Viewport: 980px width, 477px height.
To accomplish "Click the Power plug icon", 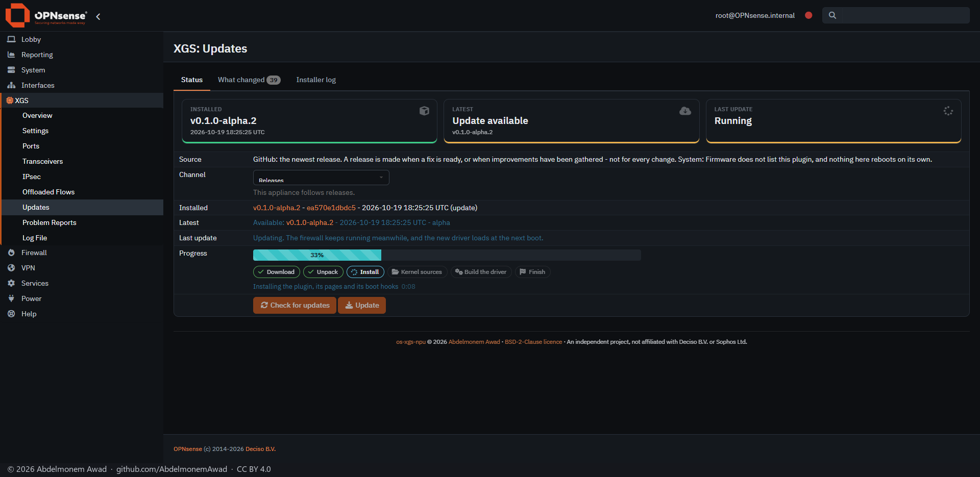I will [11, 298].
